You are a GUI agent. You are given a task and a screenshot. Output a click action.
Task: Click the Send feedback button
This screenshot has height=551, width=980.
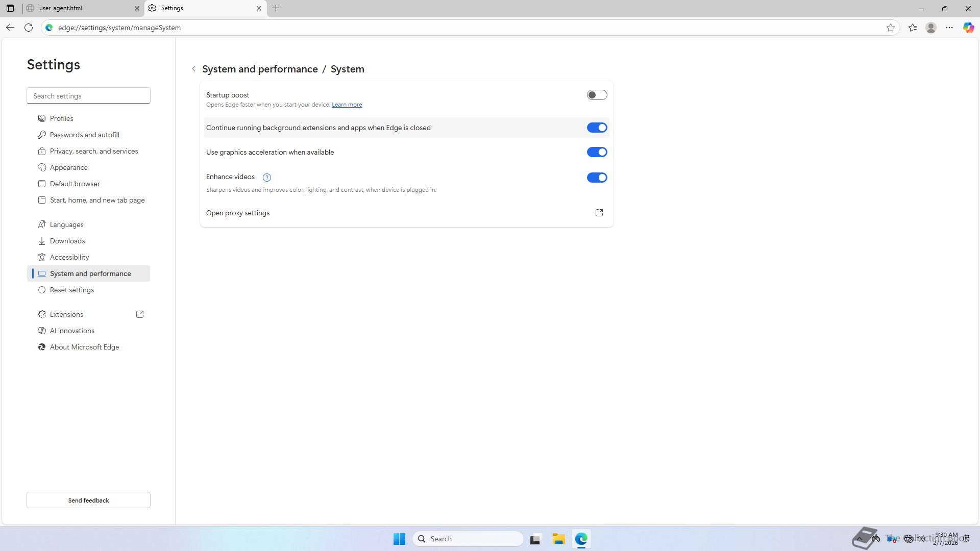click(x=88, y=500)
